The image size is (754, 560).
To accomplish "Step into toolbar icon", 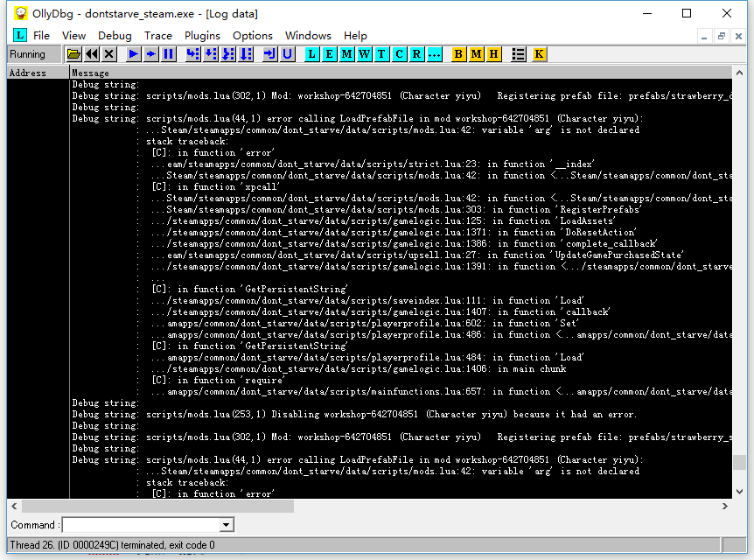I will tap(192, 54).
